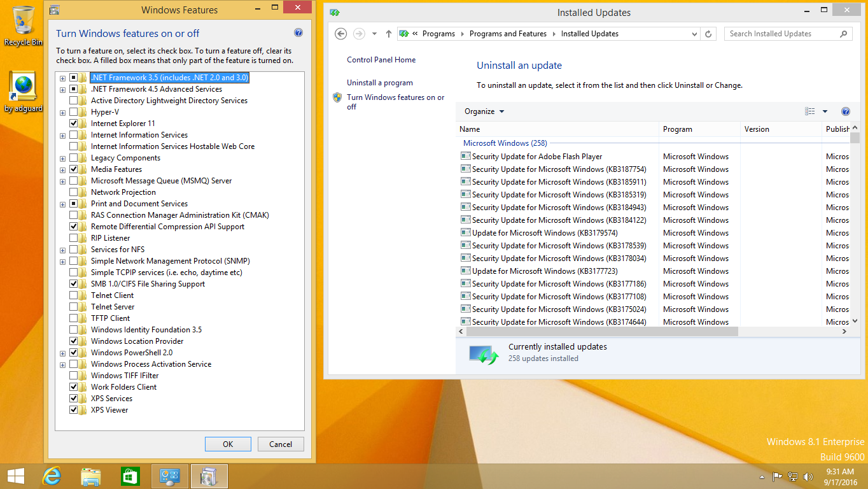Toggle SMB 1.0/CIFS File Sharing Support checkbox
868x489 pixels.
point(74,284)
